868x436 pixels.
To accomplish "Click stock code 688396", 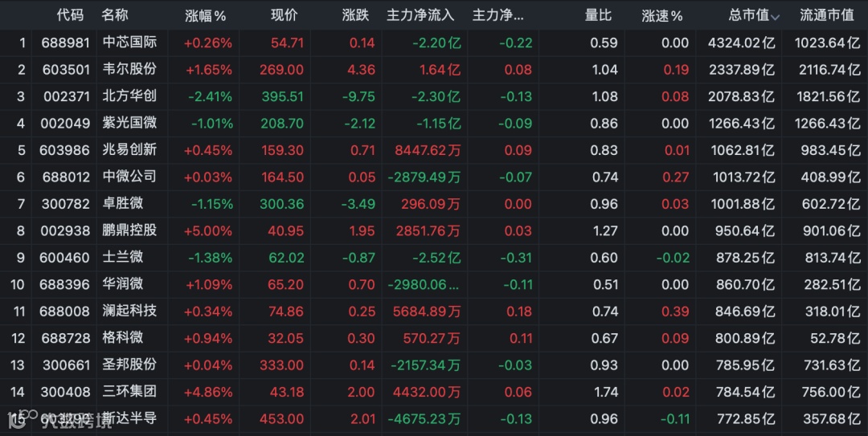I will tap(64, 284).
